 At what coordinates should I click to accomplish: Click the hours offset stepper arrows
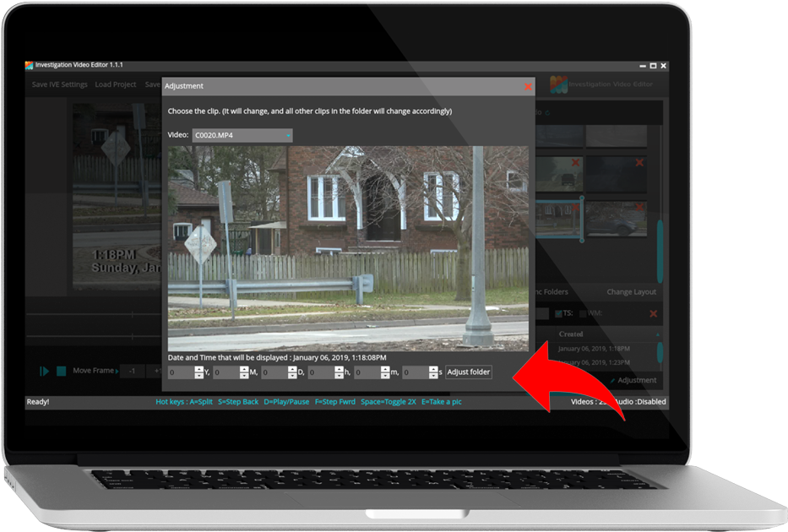pos(340,372)
